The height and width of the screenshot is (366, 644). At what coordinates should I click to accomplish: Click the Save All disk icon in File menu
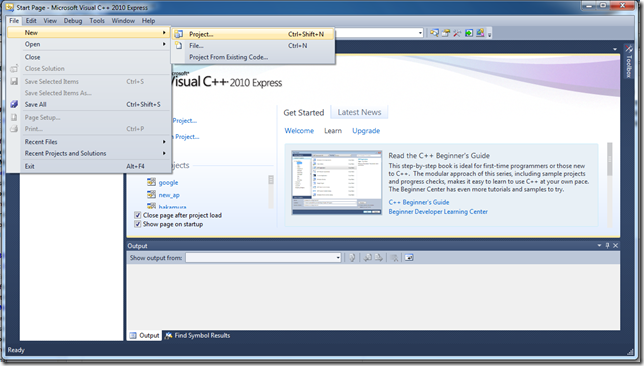pos(14,104)
